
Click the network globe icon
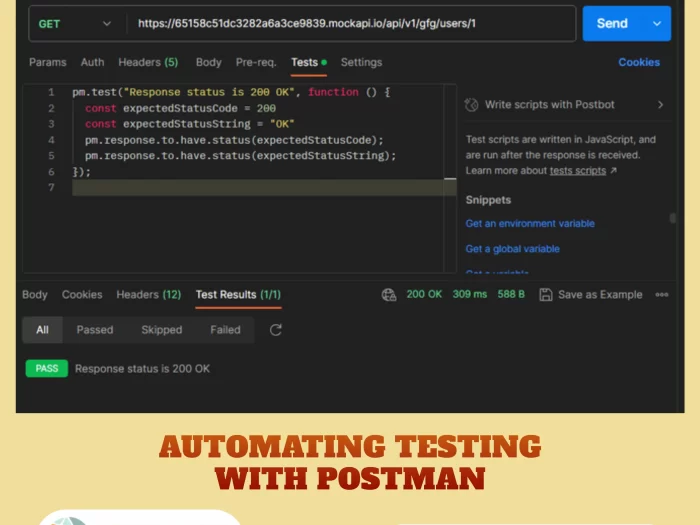click(x=389, y=295)
